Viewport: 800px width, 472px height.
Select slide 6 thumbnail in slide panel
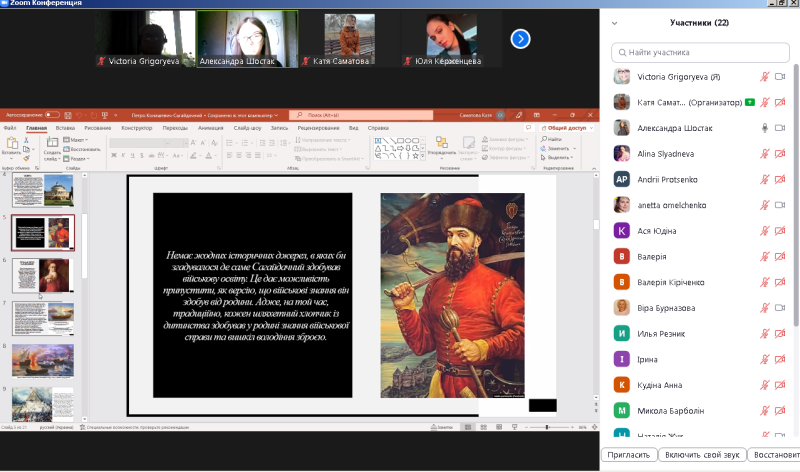[x=43, y=276]
